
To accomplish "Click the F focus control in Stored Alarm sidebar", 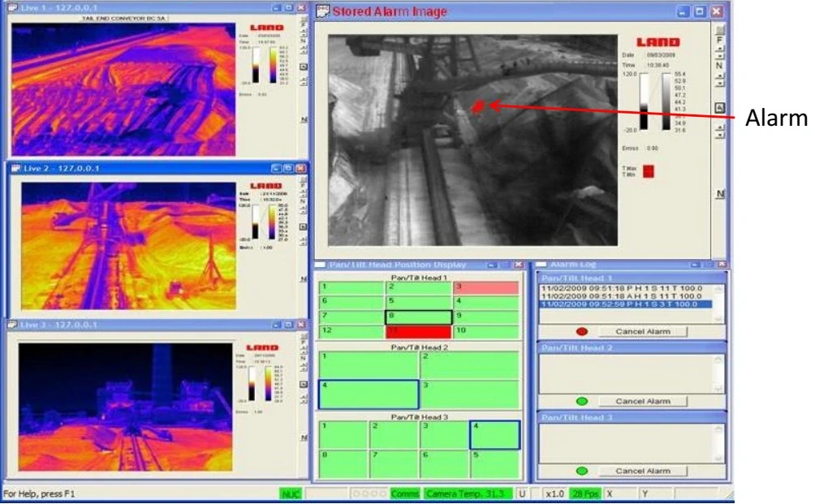I will (x=719, y=38).
